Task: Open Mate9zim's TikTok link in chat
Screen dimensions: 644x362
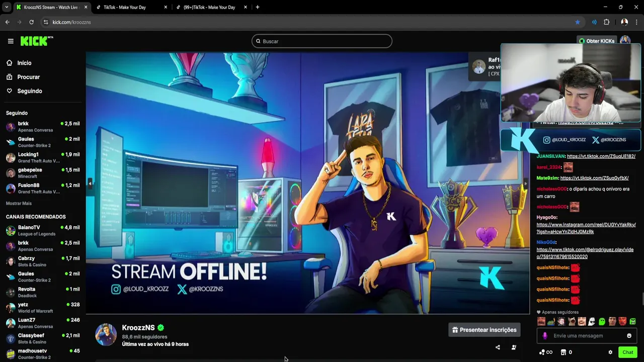Action: click(x=594, y=178)
